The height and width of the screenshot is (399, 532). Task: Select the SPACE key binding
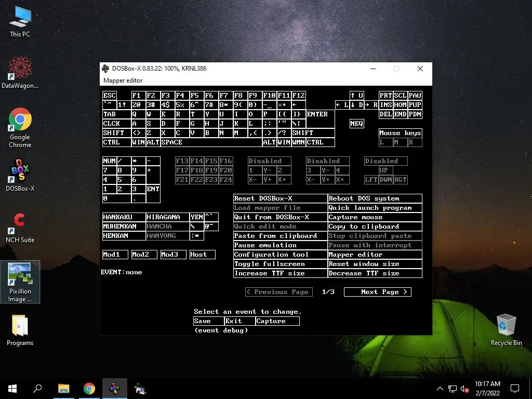[x=211, y=142]
